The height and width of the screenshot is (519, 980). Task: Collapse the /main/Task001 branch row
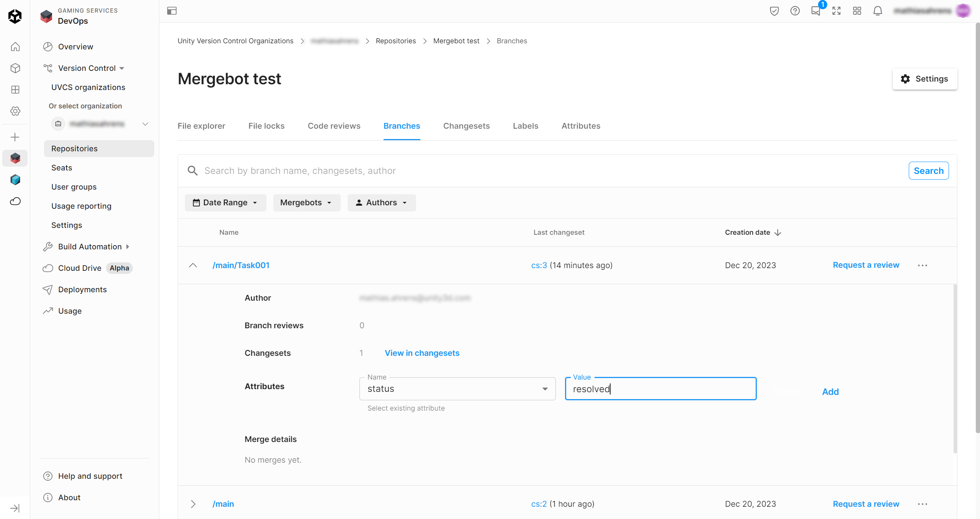(193, 265)
